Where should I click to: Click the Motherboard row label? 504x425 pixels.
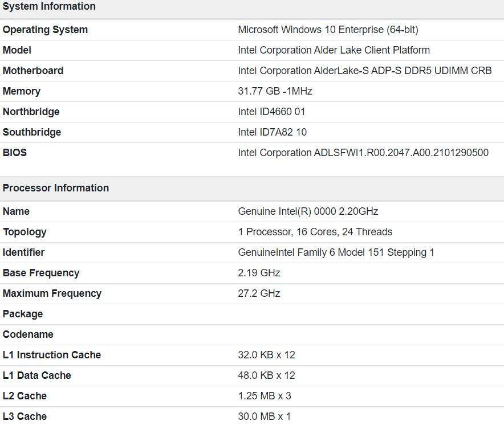point(32,71)
